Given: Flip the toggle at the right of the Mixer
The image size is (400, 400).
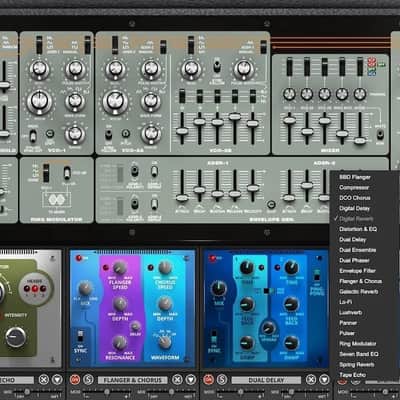Looking at the screenshot, I should tap(380, 135).
